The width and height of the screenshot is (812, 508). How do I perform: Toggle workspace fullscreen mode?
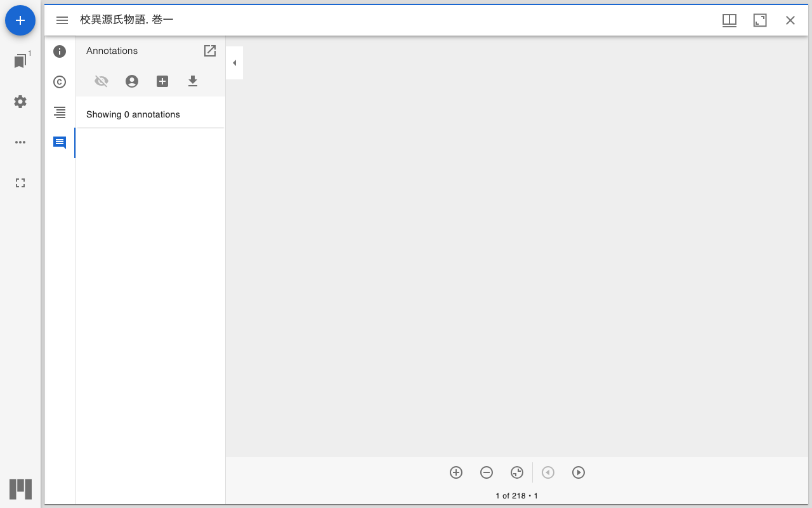tap(20, 183)
